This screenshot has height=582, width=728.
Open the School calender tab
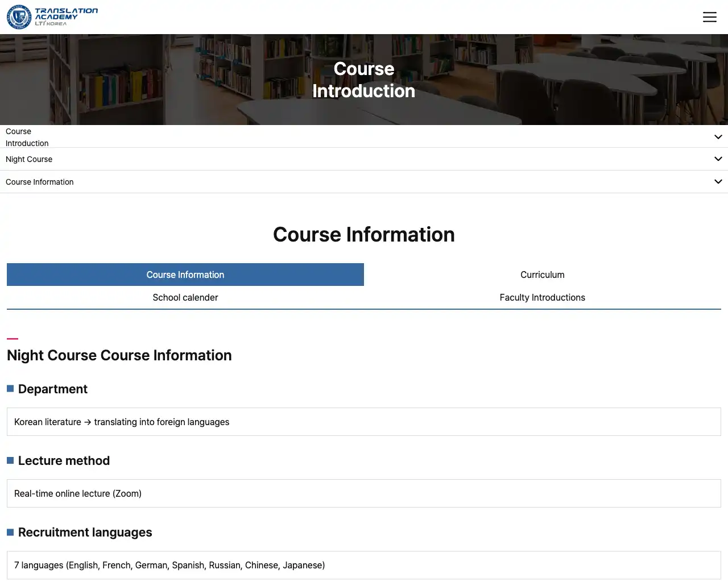click(185, 297)
